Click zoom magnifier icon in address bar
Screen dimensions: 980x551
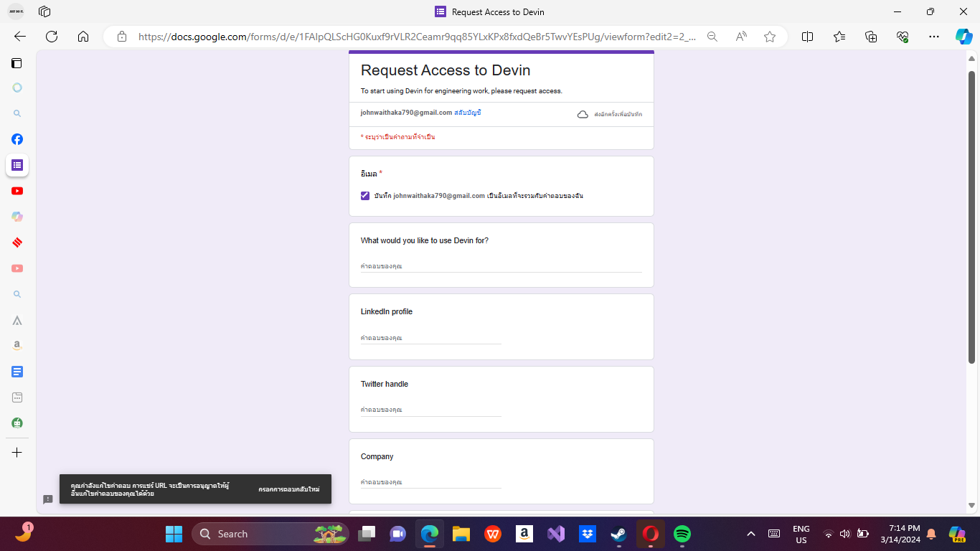(x=712, y=37)
